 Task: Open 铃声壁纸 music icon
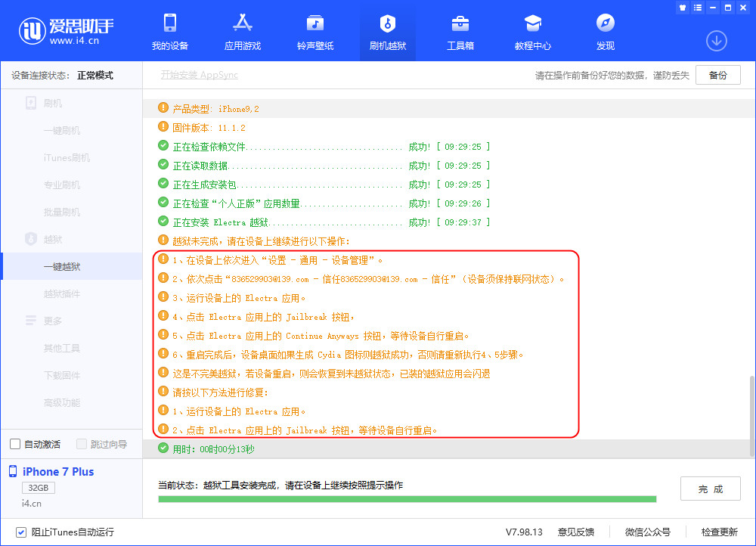(x=315, y=23)
